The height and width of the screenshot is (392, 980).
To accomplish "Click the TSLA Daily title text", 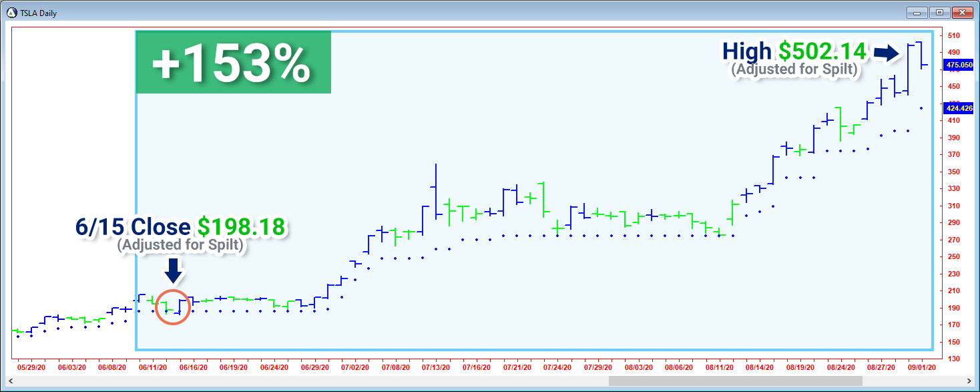I will pos(37,11).
